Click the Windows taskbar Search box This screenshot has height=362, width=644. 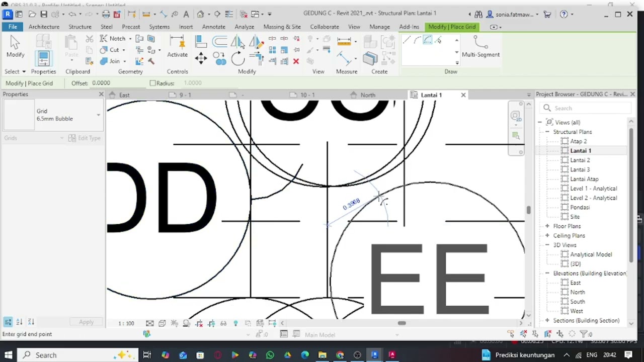click(78, 355)
